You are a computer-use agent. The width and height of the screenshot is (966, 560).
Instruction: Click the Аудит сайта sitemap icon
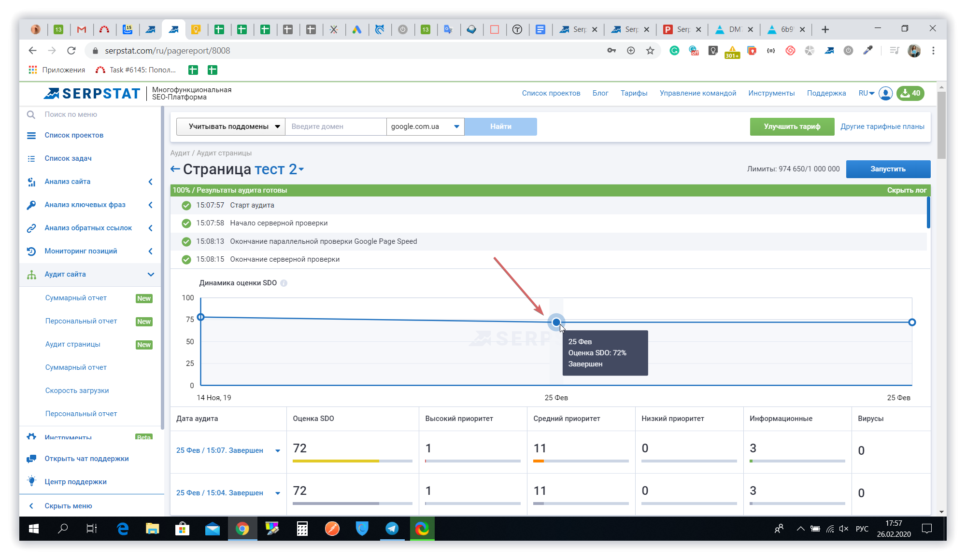tap(31, 274)
